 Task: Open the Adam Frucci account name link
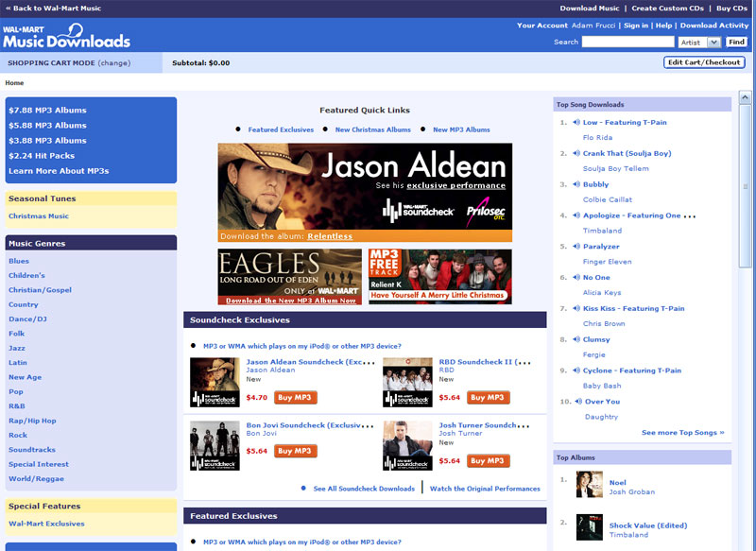[593, 26]
